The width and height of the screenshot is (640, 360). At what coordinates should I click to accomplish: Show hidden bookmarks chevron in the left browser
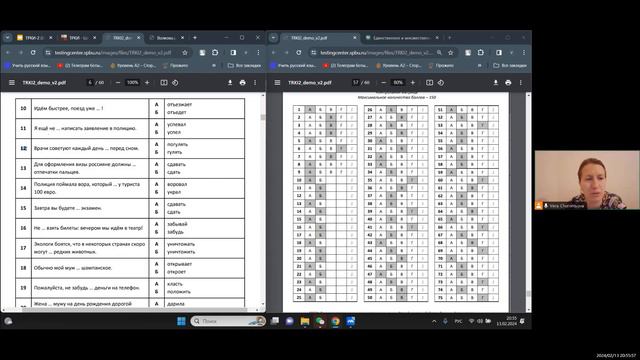coord(214,65)
